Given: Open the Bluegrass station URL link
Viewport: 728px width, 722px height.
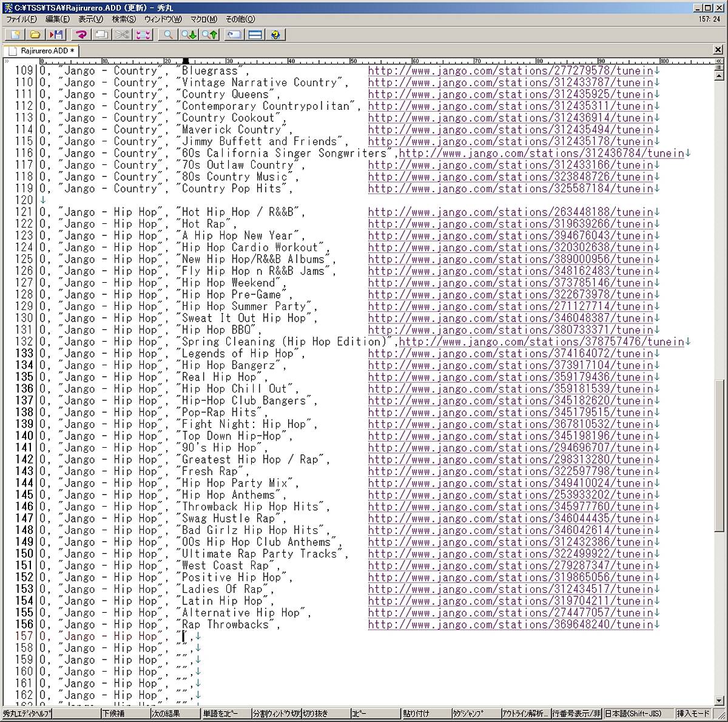Looking at the screenshot, I should 511,70.
